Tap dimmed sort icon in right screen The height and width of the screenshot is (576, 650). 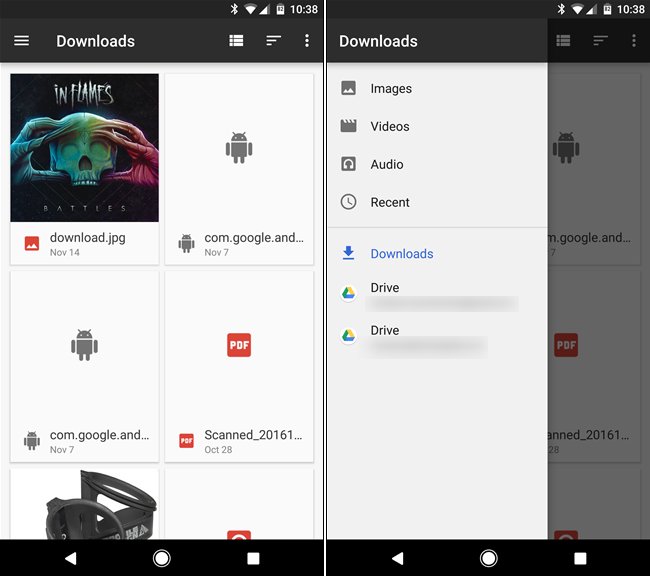pos(600,41)
